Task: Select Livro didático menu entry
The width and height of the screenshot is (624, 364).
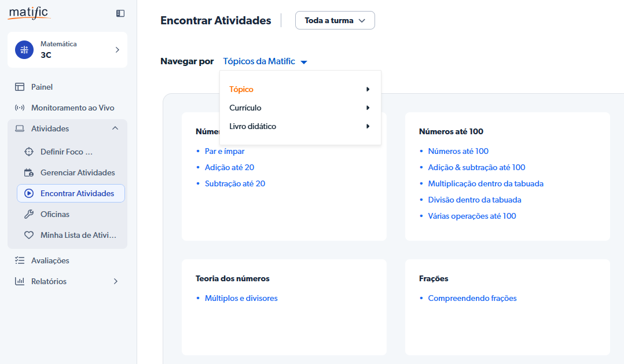Action: click(x=252, y=126)
